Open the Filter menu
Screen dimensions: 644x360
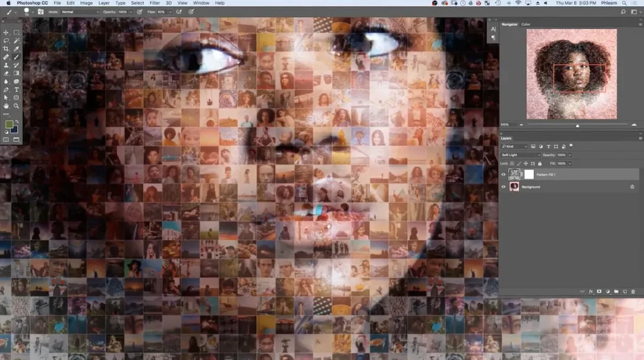[x=155, y=3]
